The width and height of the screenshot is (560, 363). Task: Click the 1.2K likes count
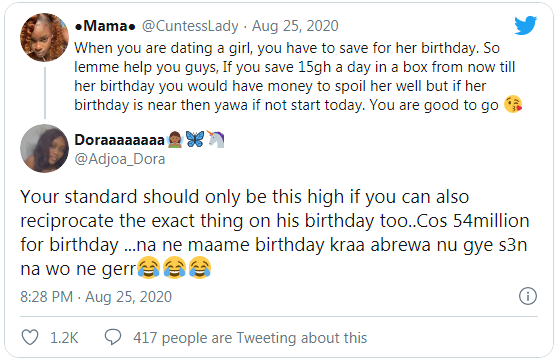tap(64, 338)
